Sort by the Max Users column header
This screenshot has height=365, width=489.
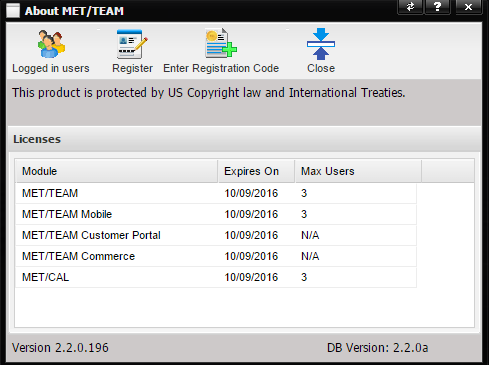[x=358, y=171]
